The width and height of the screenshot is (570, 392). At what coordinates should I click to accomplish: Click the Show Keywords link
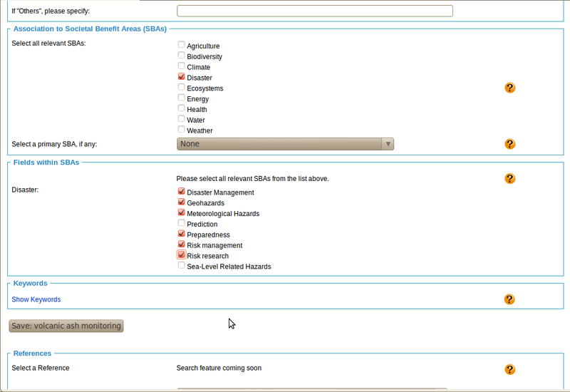click(x=36, y=299)
